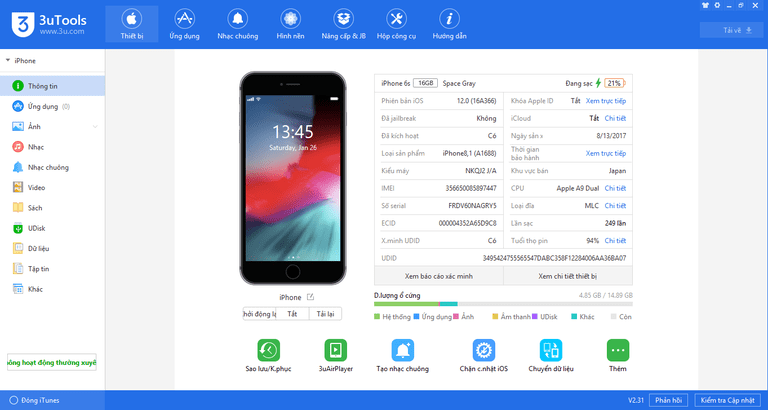Click the 21% battery indicator
This screenshot has height=410, width=768.
pyautogui.click(x=615, y=83)
